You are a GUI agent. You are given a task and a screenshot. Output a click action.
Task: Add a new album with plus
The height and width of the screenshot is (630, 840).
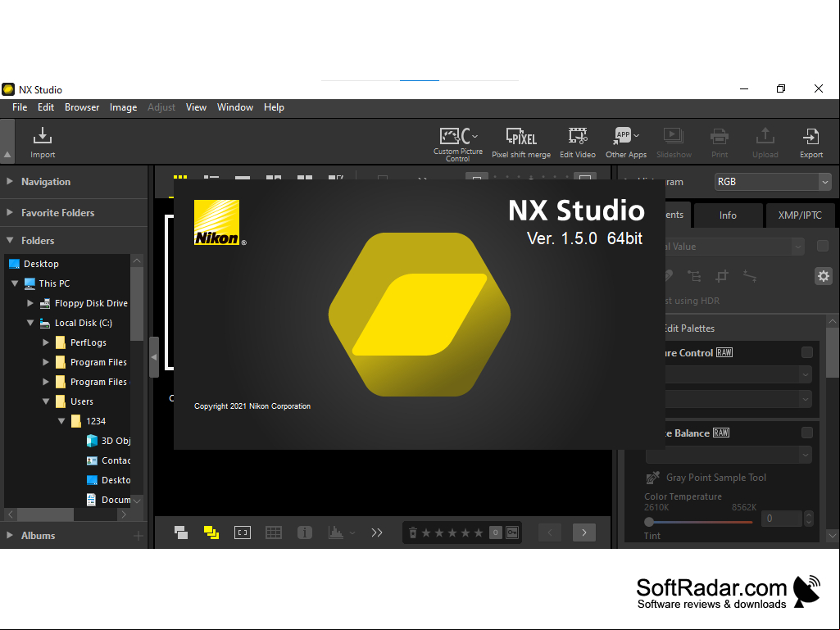(138, 536)
